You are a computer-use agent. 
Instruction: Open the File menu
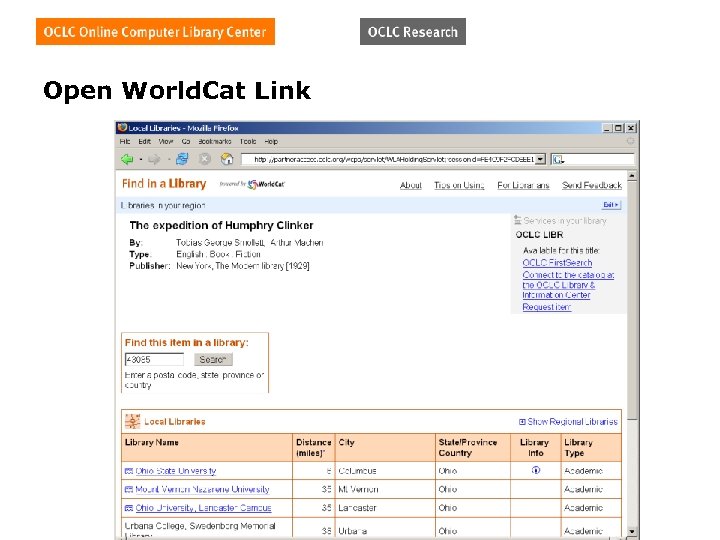125,141
